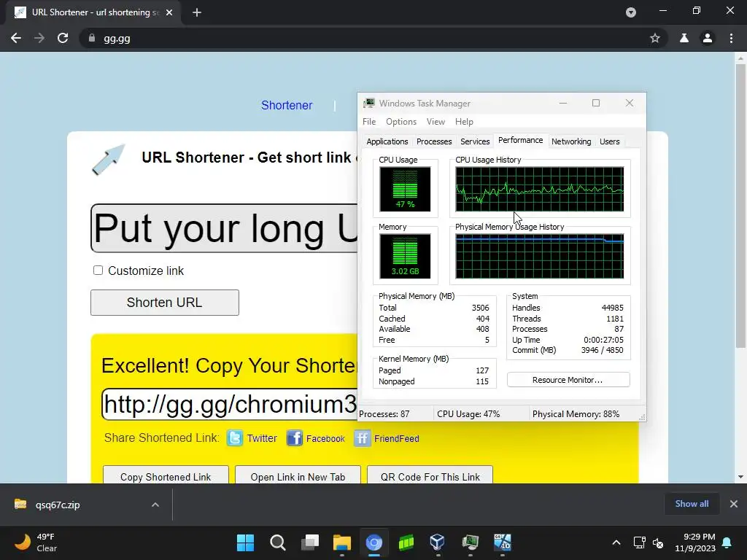The height and width of the screenshot is (560, 747).
Task: Click the Resource Monitor button
Action: click(x=568, y=379)
